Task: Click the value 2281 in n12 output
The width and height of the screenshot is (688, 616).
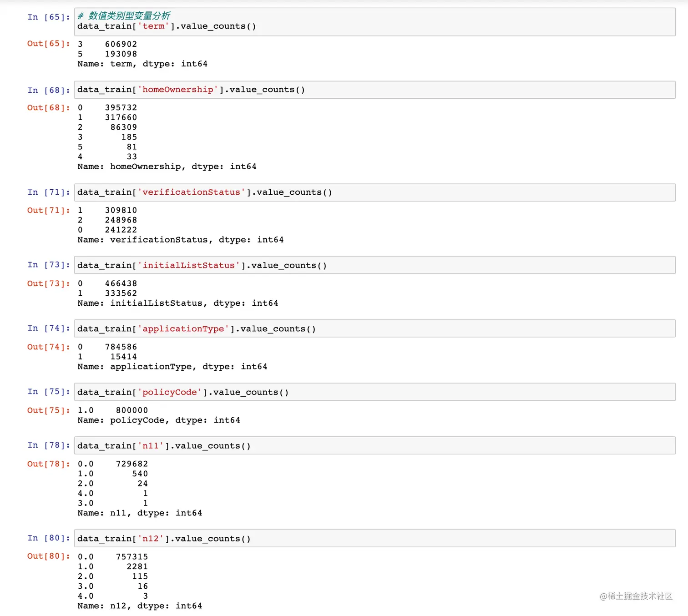Action: click(x=137, y=566)
